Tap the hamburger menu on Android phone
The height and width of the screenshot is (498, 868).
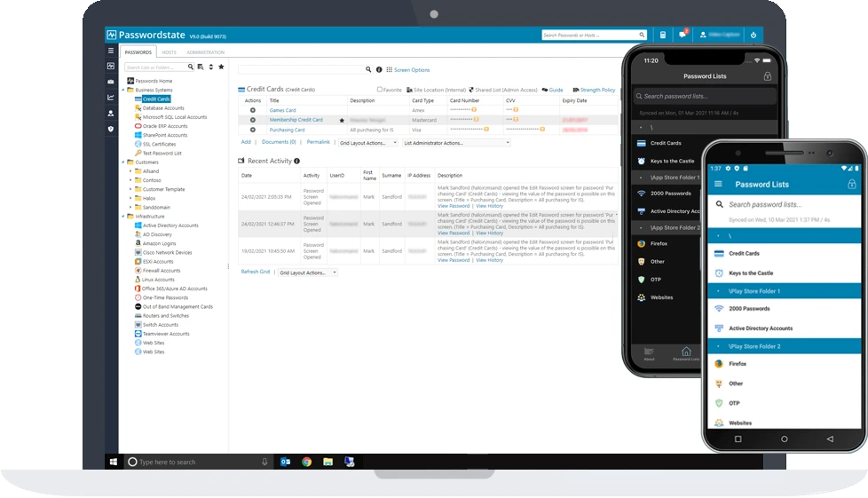[x=718, y=184]
